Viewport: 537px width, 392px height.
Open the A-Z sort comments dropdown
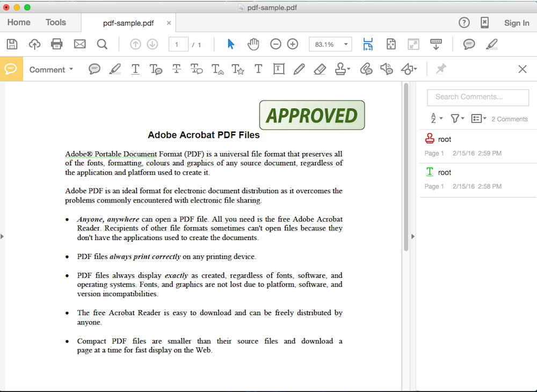pyautogui.click(x=436, y=118)
